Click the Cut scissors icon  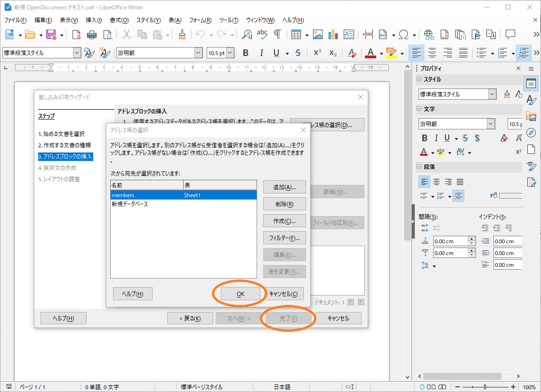pyautogui.click(x=127, y=34)
